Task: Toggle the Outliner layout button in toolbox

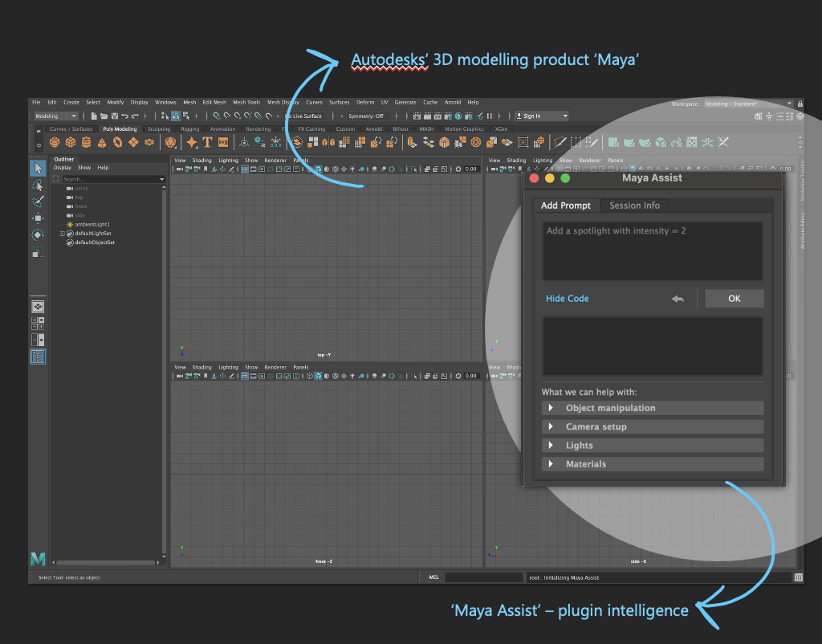Action: click(x=38, y=357)
